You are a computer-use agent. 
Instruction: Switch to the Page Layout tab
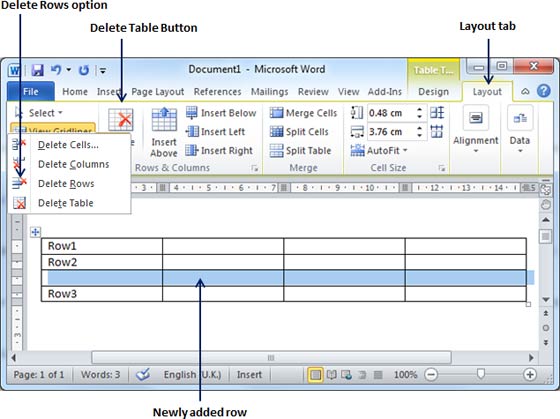point(158,92)
